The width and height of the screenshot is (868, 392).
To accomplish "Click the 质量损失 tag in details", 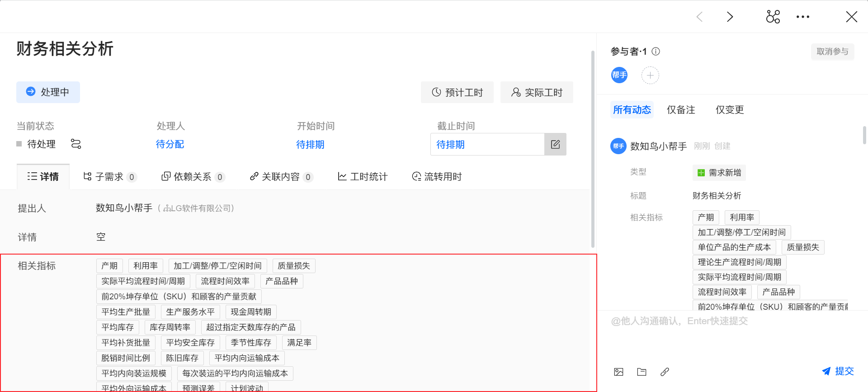I will 294,266.
